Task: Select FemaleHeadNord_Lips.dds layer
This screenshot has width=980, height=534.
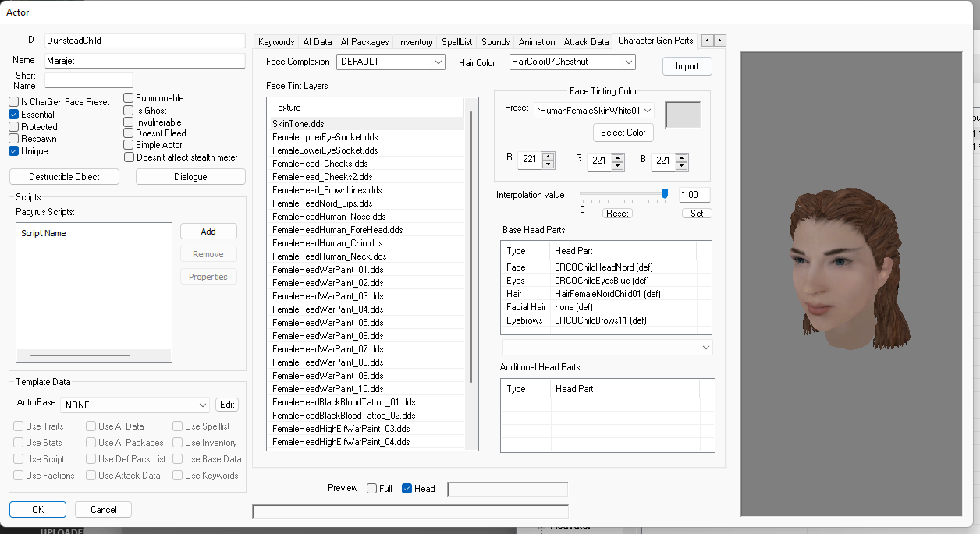Action: pyautogui.click(x=367, y=203)
